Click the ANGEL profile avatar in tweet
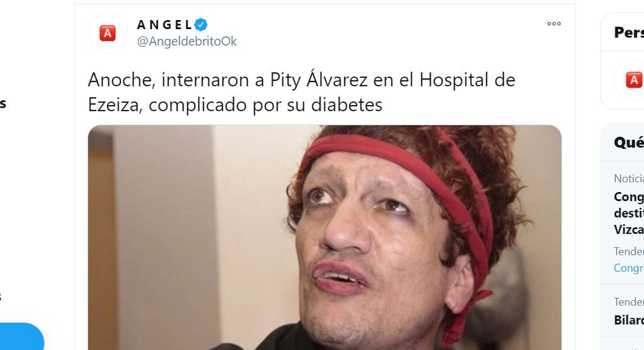The width and height of the screenshot is (644, 350). click(108, 33)
